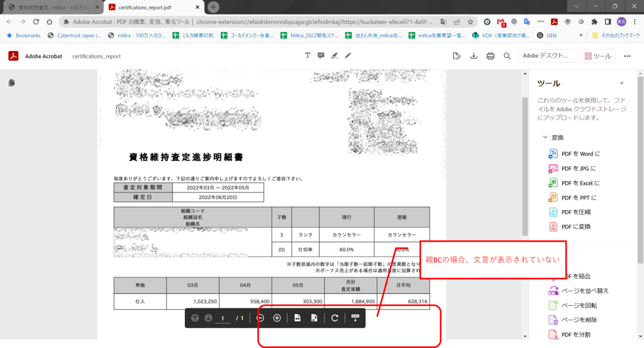Add a comment with the note icon
Screen dimensions: 644x348
pyautogui.click(x=321, y=56)
